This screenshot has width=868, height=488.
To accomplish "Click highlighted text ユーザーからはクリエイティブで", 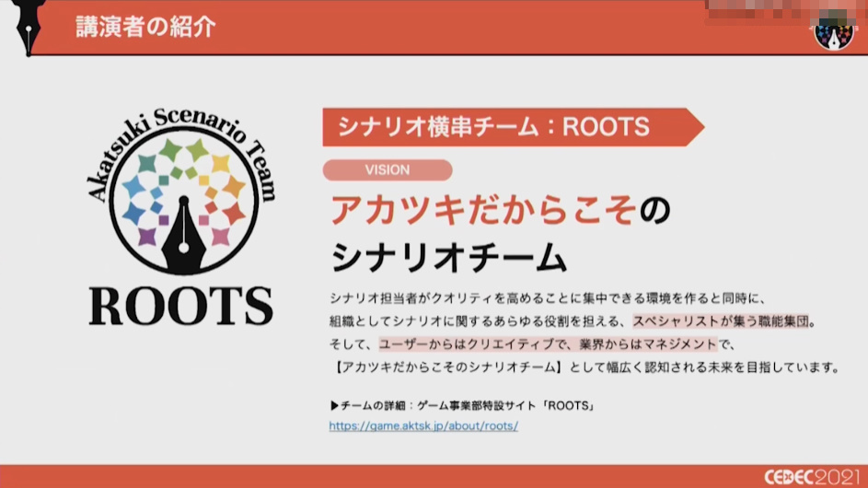I will coord(474,344).
